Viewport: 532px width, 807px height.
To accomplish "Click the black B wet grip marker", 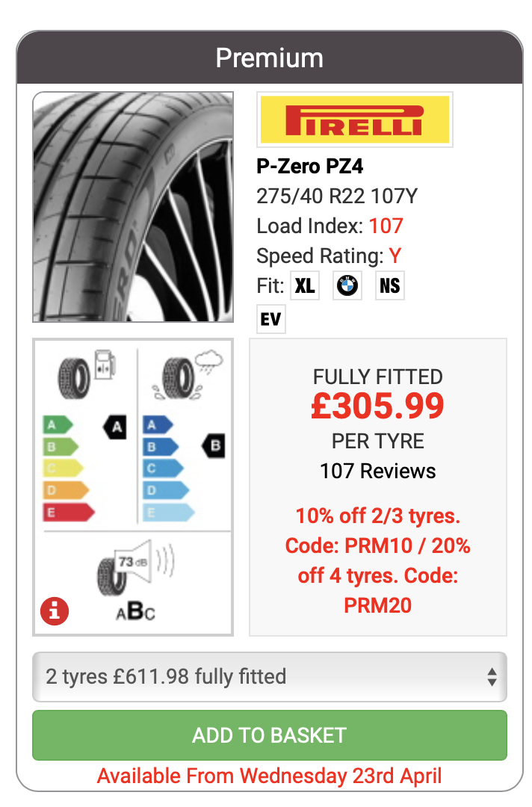I will pyautogui.click(x=213, y=446).
